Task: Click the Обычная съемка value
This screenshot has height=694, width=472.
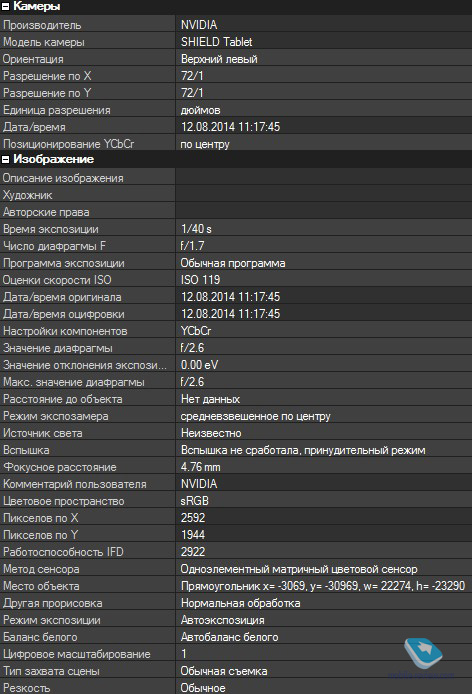Action: (x=224, y=671)
